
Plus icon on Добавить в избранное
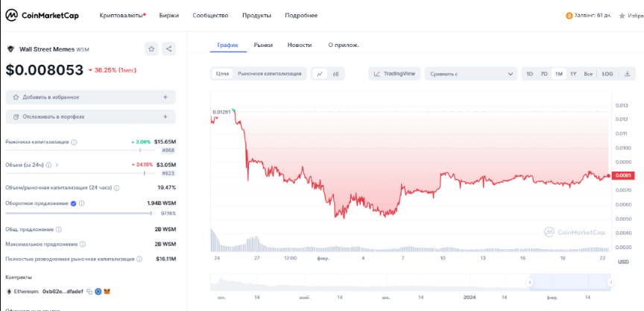coord(165,98)
